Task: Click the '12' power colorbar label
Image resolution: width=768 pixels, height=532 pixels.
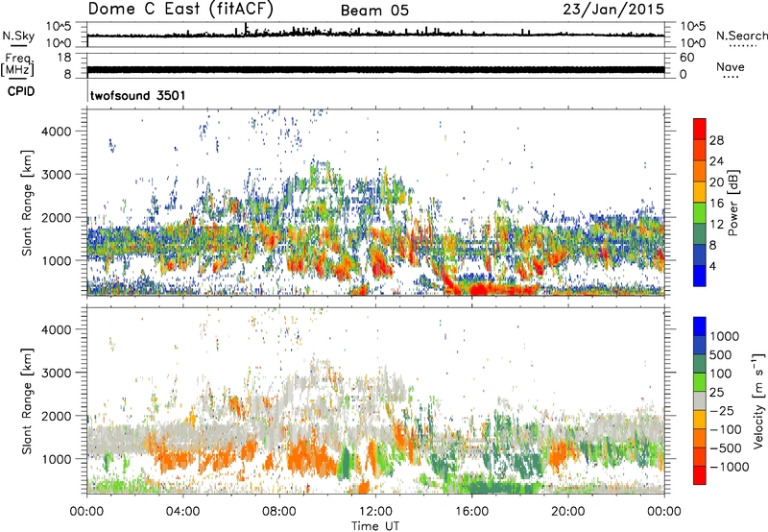Action: 716,225
